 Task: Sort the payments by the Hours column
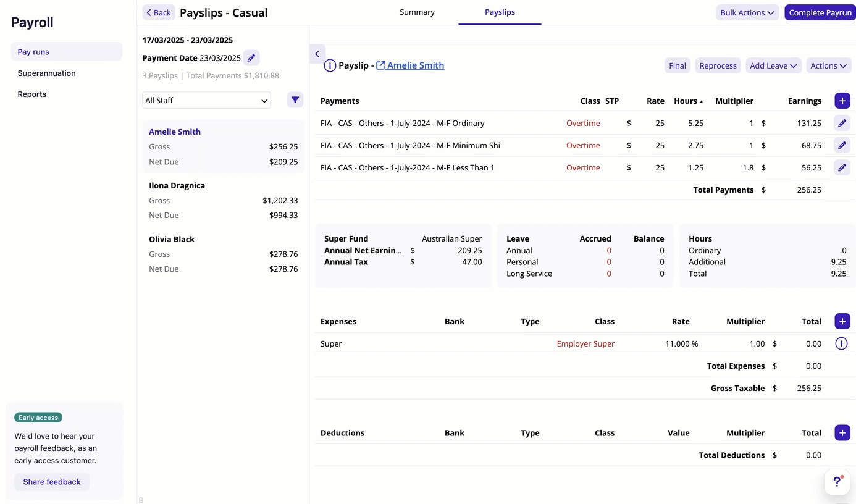point(688,101)
